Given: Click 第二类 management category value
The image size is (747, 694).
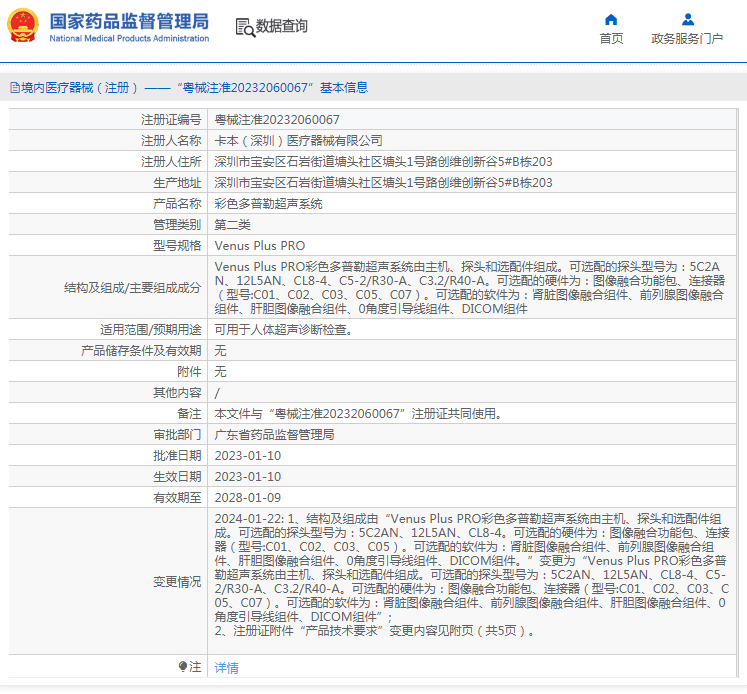Looking at the screenshot, I should [x=232, y=224].
